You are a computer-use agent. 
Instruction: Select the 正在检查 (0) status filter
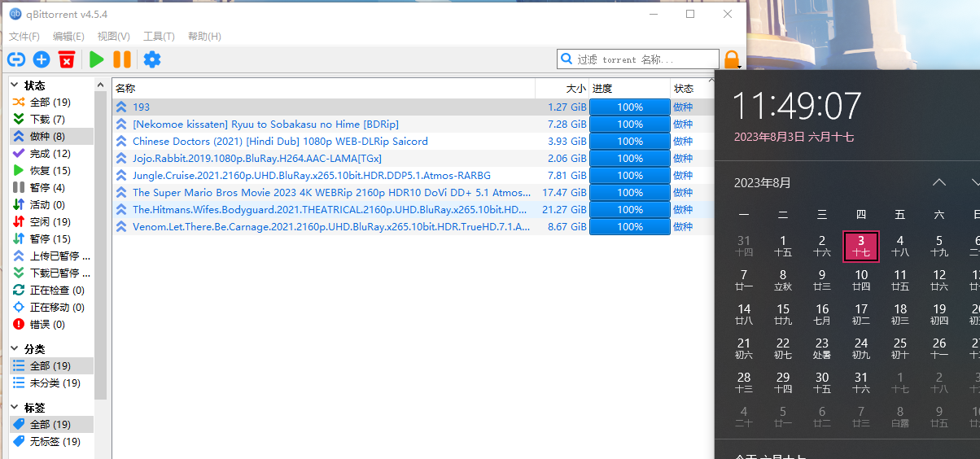tap(50, 291)
